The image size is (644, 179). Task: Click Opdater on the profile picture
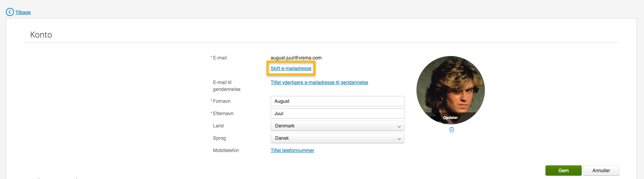coord(450,118)
